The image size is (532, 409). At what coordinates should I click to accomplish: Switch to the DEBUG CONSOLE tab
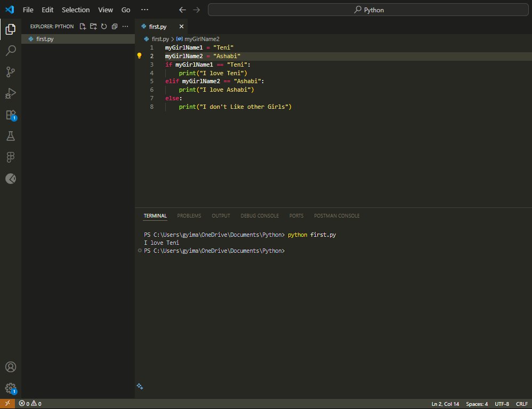click(x=260, y=216)
